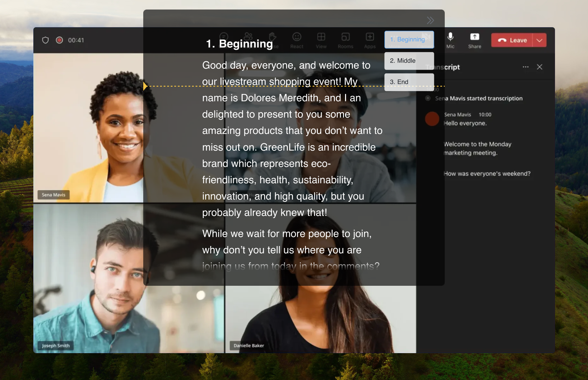Click the Sena Mavis name label
Viewport: 588px width, 380px height.
click(53, 195)
